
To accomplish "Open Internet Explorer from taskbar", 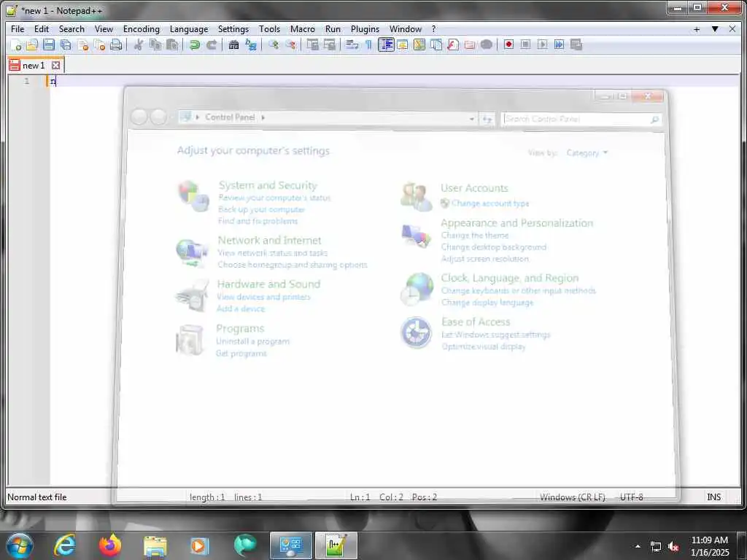I will [x=65, y=545].
